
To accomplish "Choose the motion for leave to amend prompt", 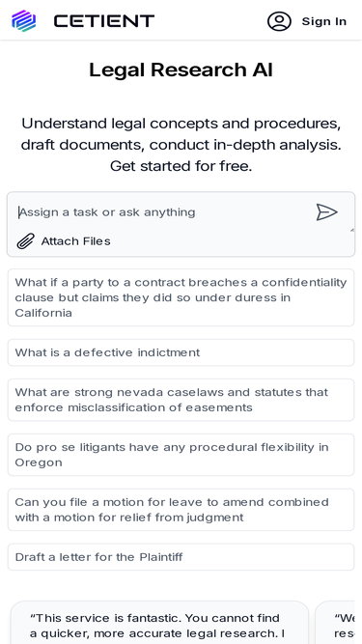I will pos(181,510).
